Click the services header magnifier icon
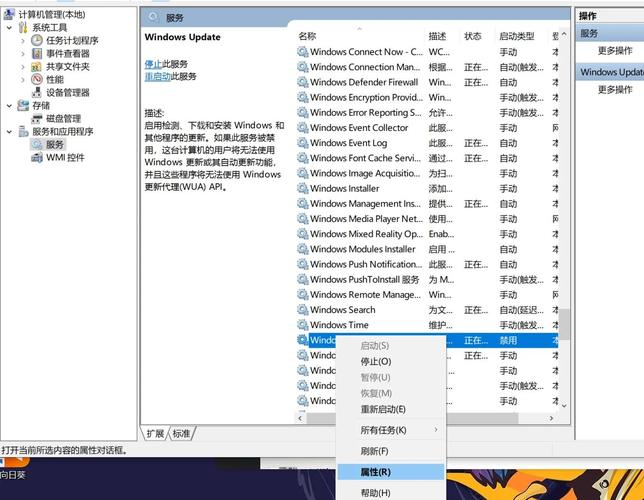This screenshot has height=500, width=644. pyautogui.click(x=153, y=17)
